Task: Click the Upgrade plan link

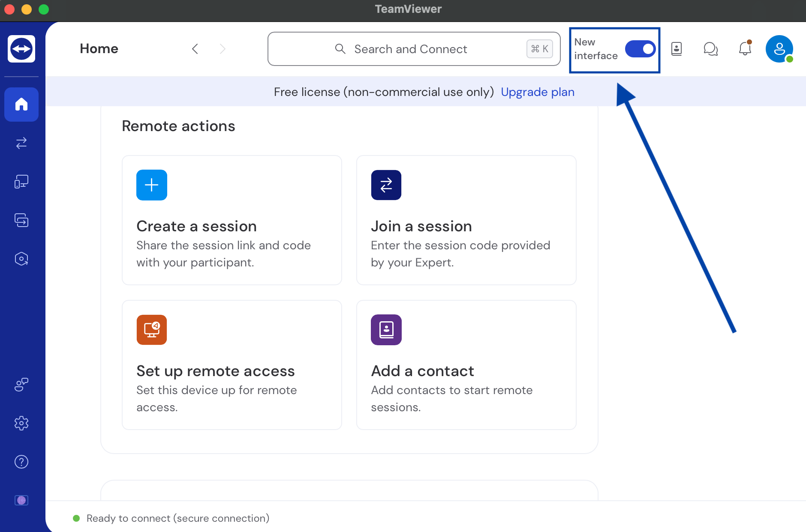Action: coord(538,92)
